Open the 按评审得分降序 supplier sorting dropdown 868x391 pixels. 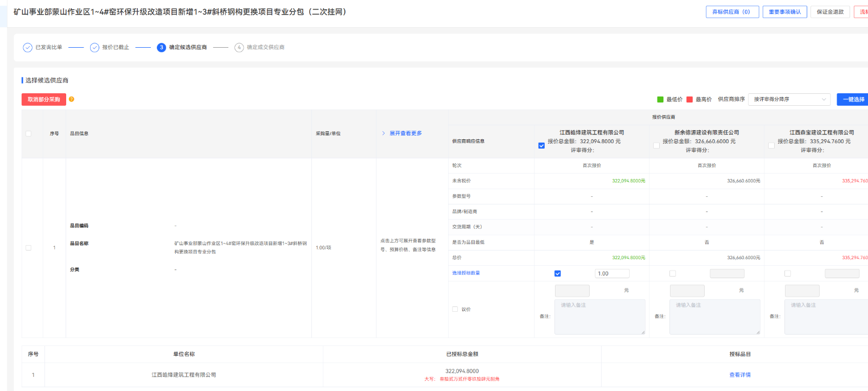[789, 99]
